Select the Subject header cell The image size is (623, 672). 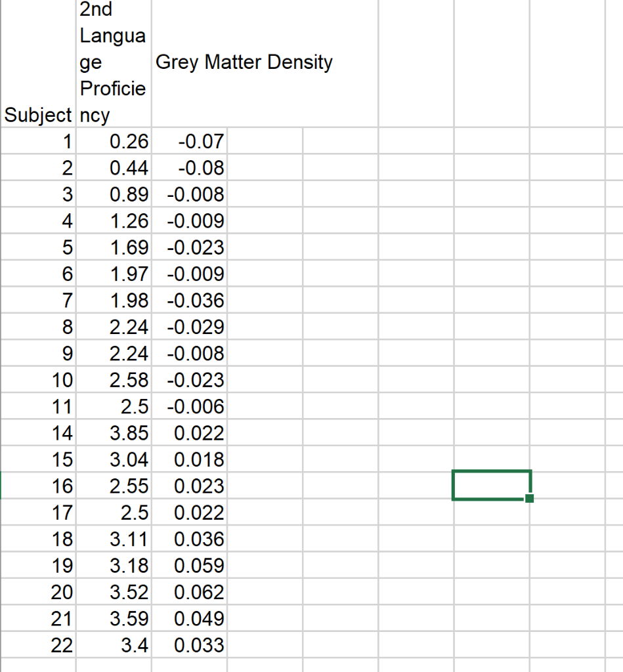(x=37, y=114)
